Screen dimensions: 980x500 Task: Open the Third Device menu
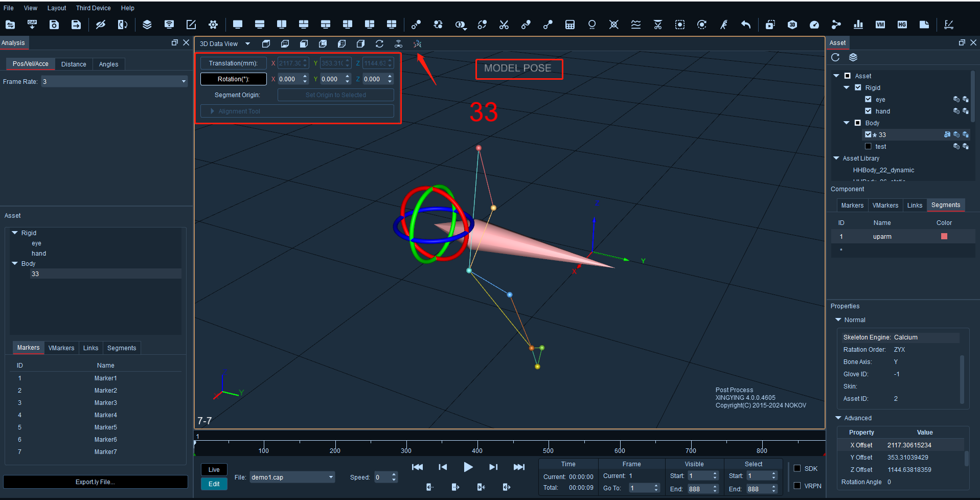(x=94, y=8)
